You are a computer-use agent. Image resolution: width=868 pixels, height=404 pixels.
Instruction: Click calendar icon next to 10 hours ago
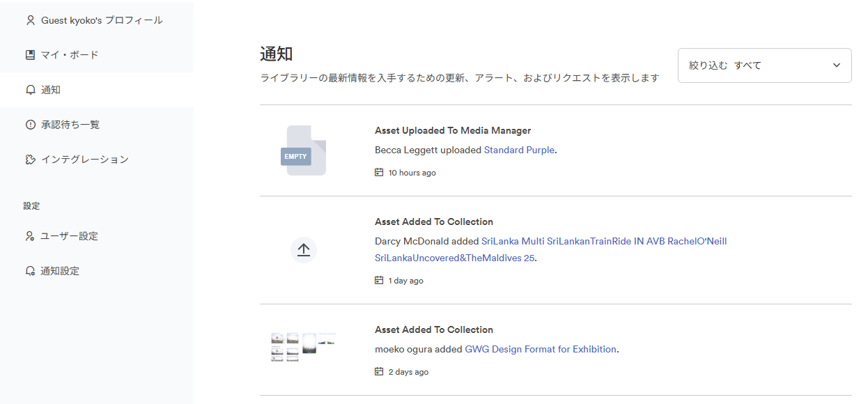379,172
